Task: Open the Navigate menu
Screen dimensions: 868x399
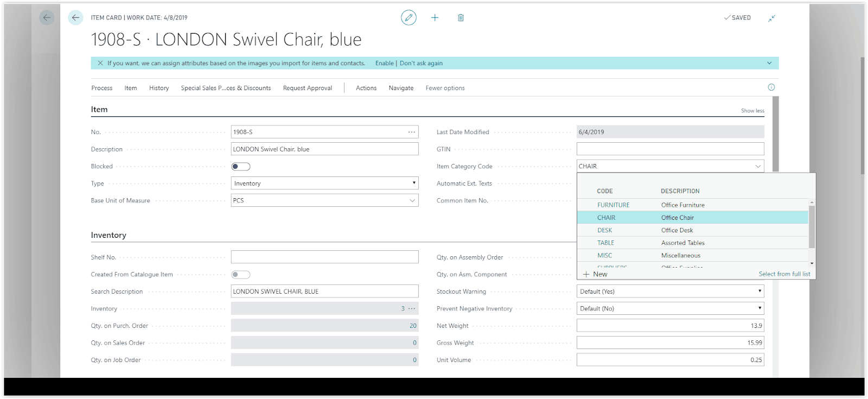Action: [401, 88]
